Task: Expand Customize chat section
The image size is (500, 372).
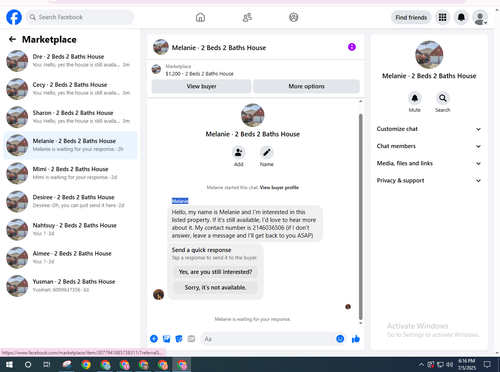Action: pyautogui.click(x=429, y=129)
